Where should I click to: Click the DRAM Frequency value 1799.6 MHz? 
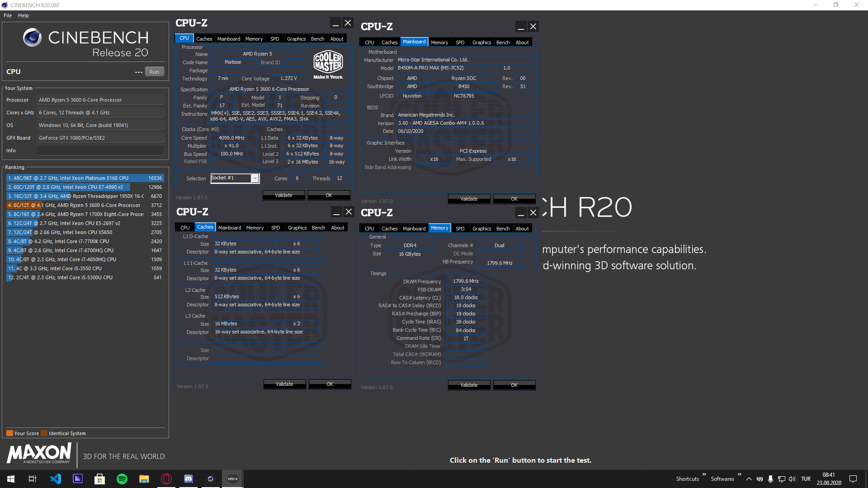466,281
